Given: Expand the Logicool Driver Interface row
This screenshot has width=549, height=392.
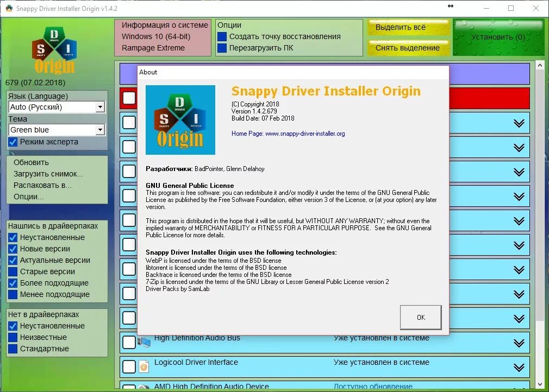Looking at the screenshot, I should 519,367.
